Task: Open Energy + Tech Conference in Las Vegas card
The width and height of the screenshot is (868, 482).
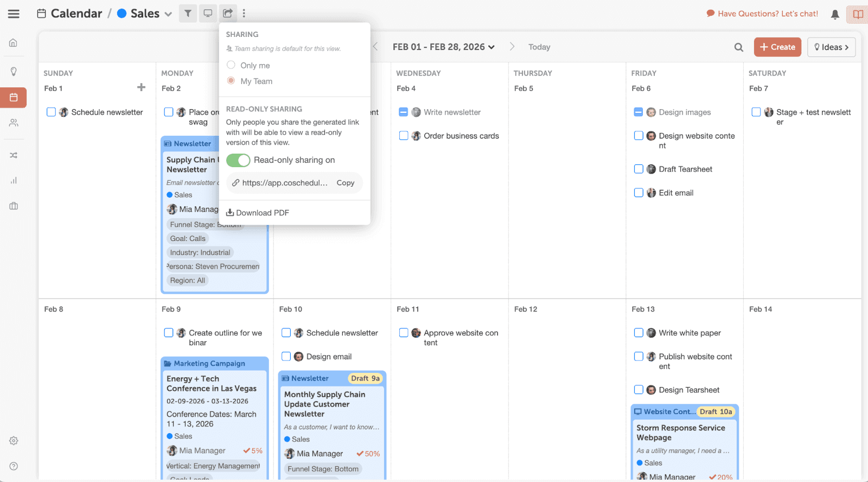Action: pyautogui.click(x=212, y=383)
